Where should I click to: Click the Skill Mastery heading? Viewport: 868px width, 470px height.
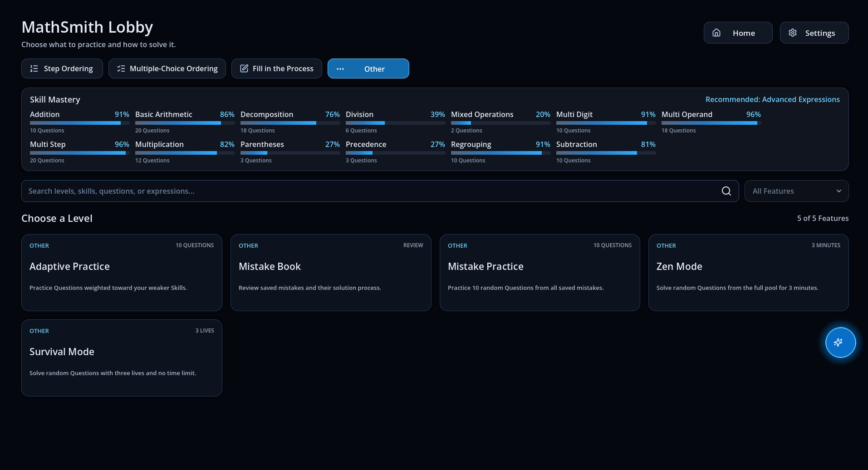pyautogui.click(x=55, y=99)
